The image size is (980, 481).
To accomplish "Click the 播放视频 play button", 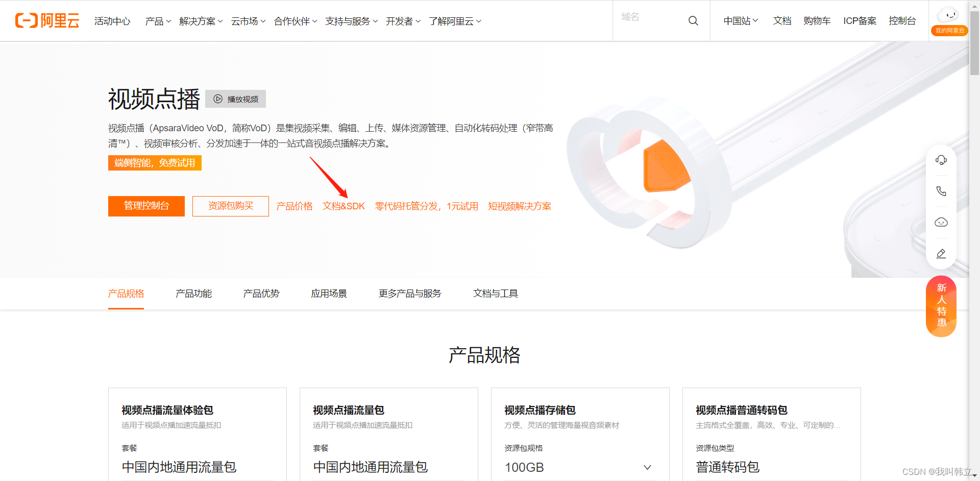I will [x=235, y=99].
